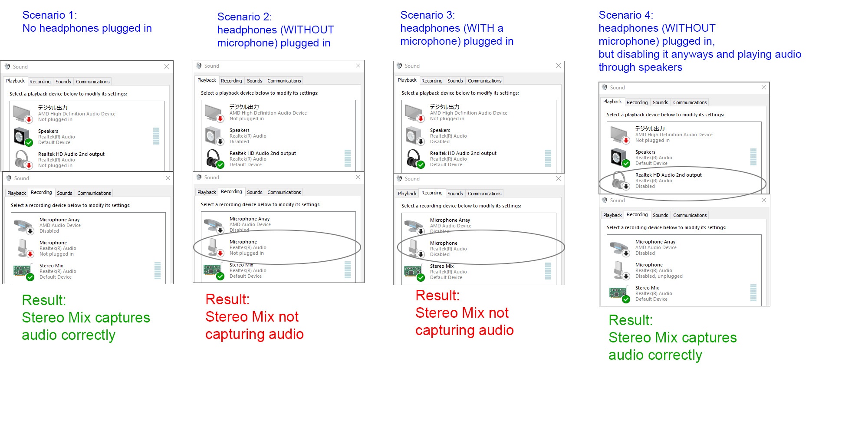Select 'Microphone Array' text in Scenario 4 recording
This screenshot has height=434, width=868.
click(655, 242)
